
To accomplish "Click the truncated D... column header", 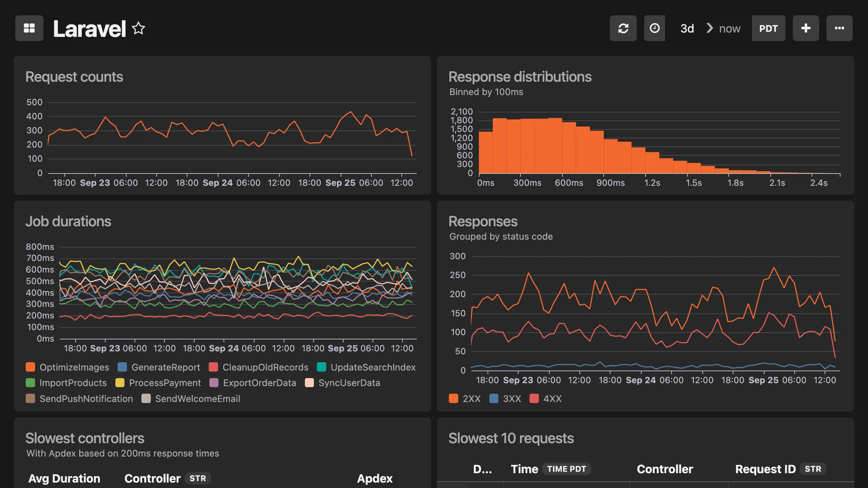I will click(482, 469).
